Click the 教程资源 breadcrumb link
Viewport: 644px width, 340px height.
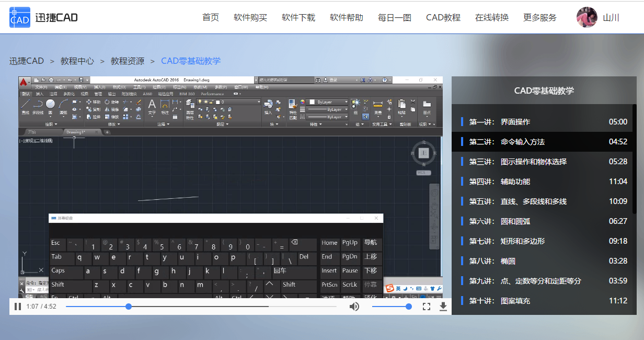click(x=128, y=61)
